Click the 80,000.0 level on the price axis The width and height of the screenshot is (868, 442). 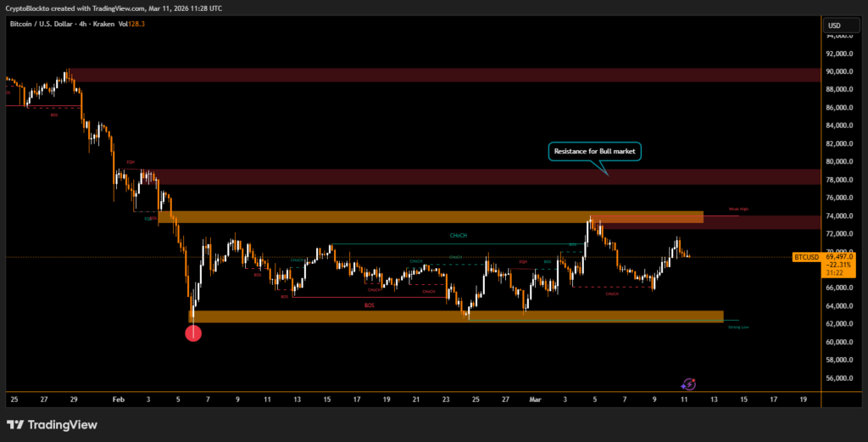coord(840,161)
